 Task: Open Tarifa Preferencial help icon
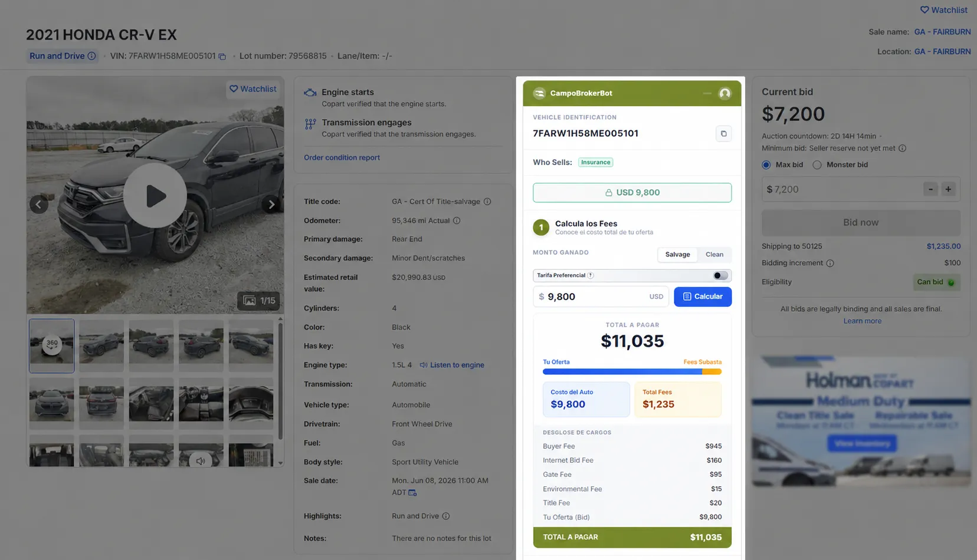click(591, 275)
